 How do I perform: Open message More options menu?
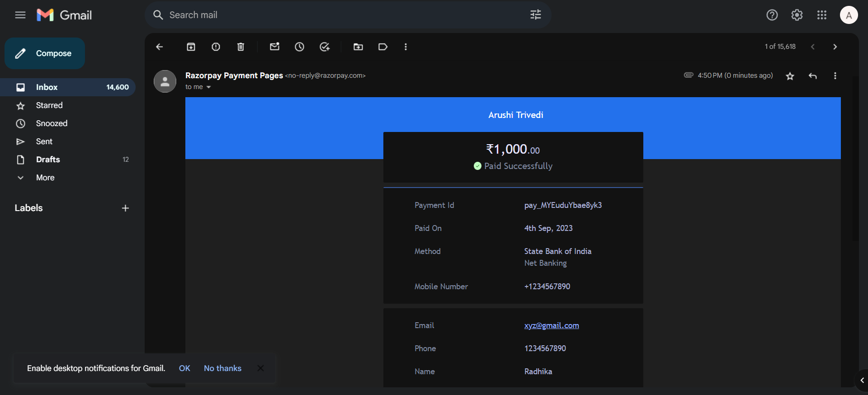[x=835, y=76]
